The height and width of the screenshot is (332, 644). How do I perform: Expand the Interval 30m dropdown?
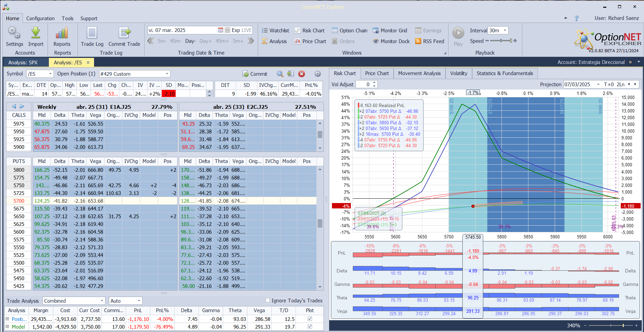pos(505,31)
